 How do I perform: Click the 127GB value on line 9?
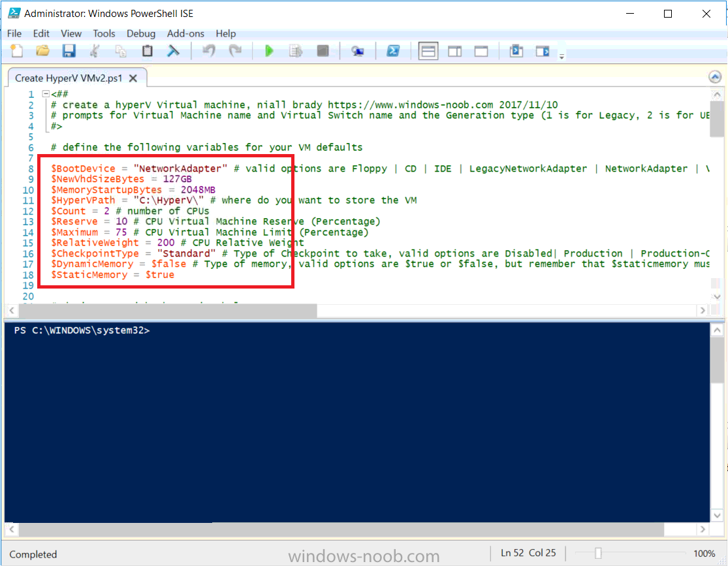pyautogui.click(x=178, y=180)
